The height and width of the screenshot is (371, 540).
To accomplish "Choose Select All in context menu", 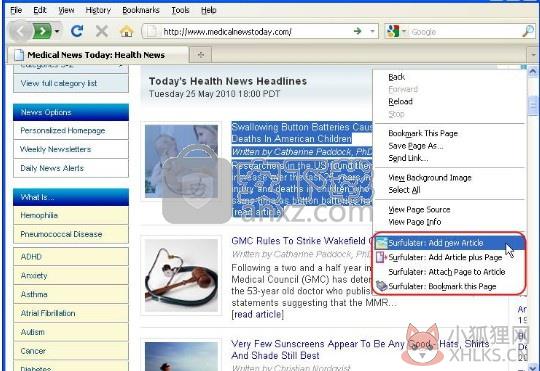I will [404, 190].
